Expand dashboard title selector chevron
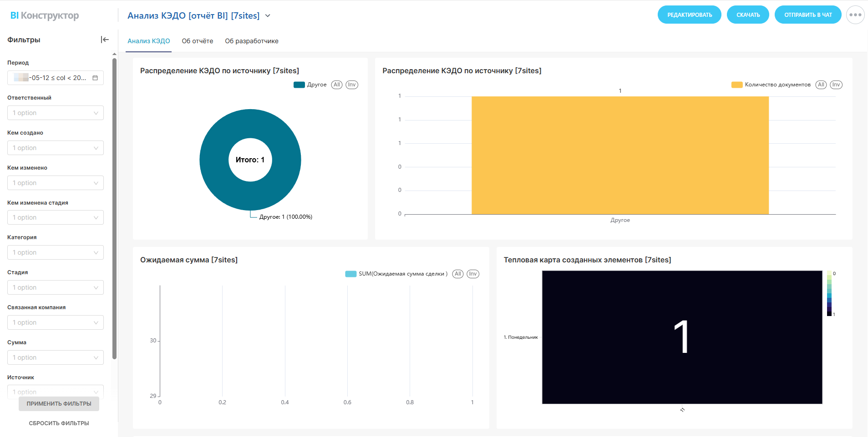This screenshot has width=868, height=437. [x=268, y=16]
